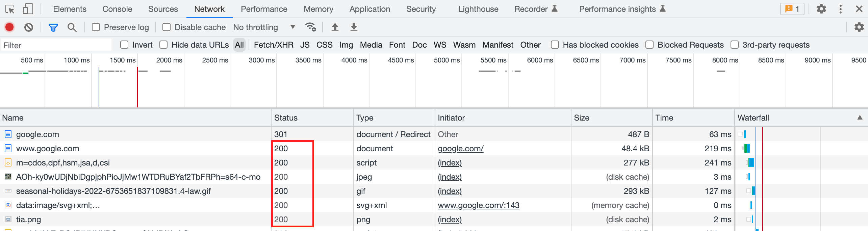Screen dimensions: 868x231
Task: Sort by the Name column header
Action: (x=135, y=118)
